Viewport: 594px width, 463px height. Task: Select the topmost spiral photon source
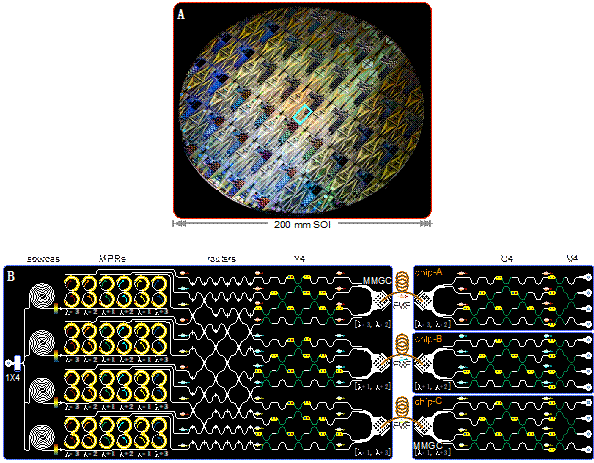coord(42,296)
